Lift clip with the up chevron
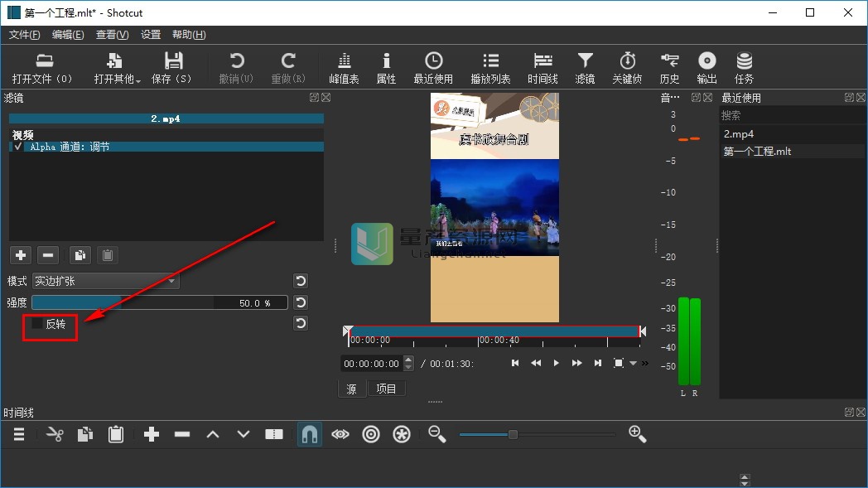Viewport: 868px width, 488px height. [x=213, y=435]
